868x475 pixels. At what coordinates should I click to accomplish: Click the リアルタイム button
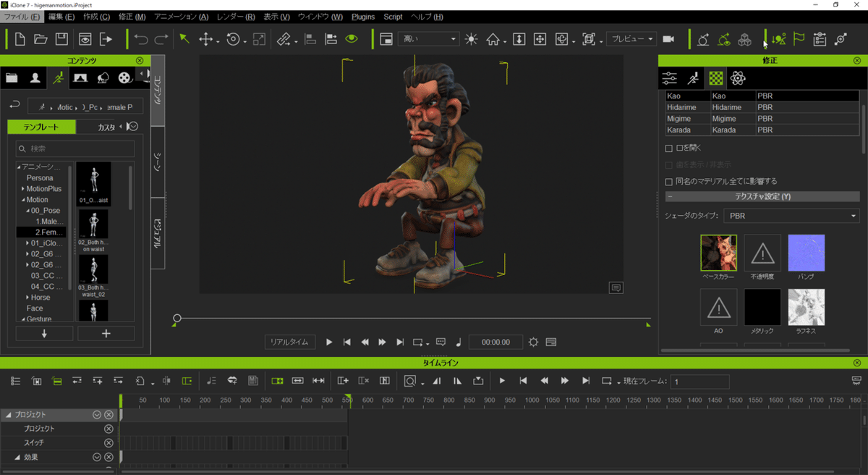289,342
